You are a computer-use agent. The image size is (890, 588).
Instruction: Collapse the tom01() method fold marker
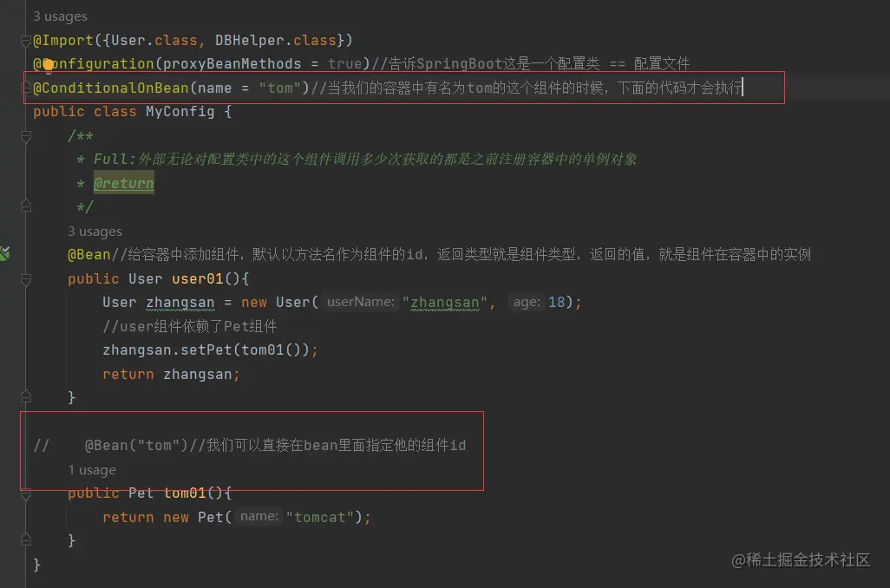pyautogui.click(x=25, y=495)
